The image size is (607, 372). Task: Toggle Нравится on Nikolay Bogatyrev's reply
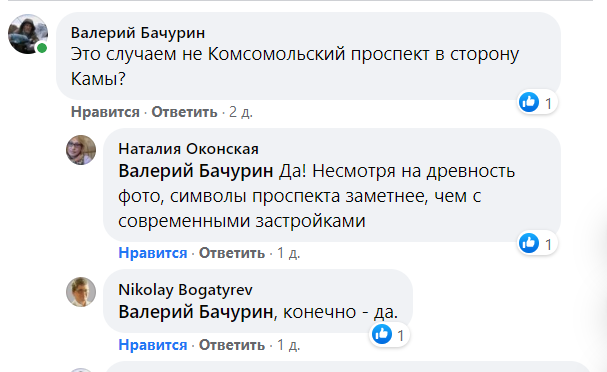coord(153,345)
